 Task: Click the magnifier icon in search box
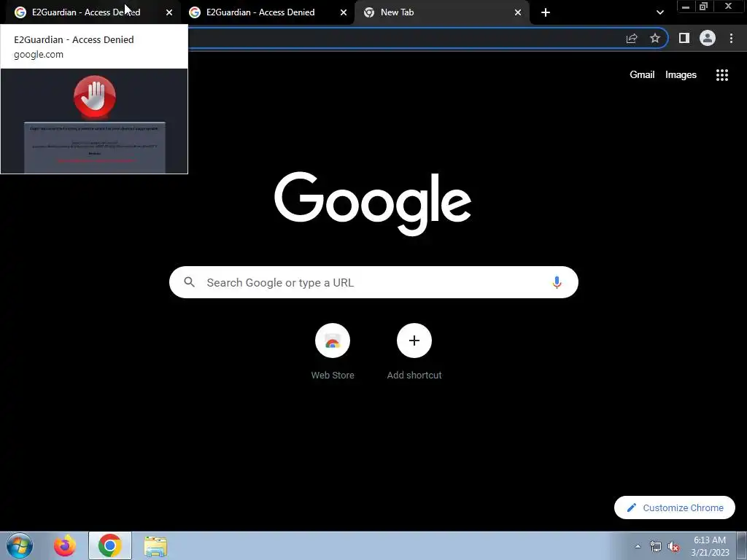click(189, 282)
